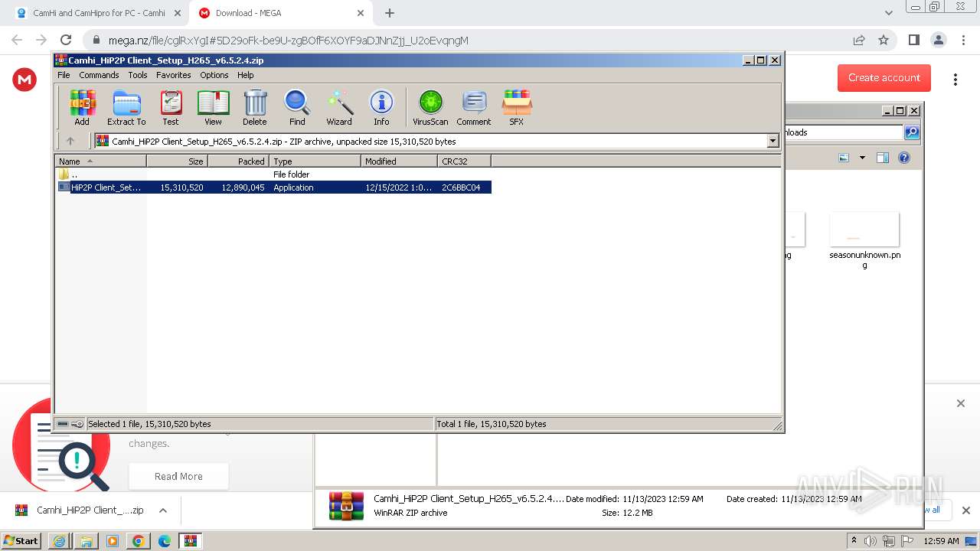Switch to CamHi and CamHipro tab
The image size is (980, 551).
point(99,13)
